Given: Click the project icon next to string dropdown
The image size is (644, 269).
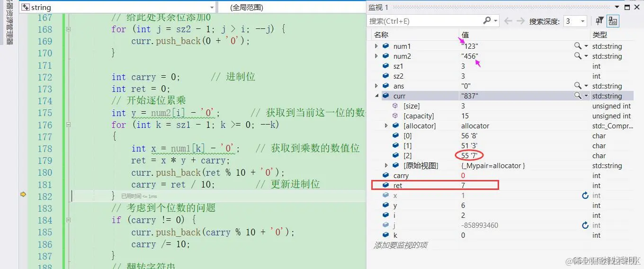Looking at the screenshot, I should click(26, 7).
